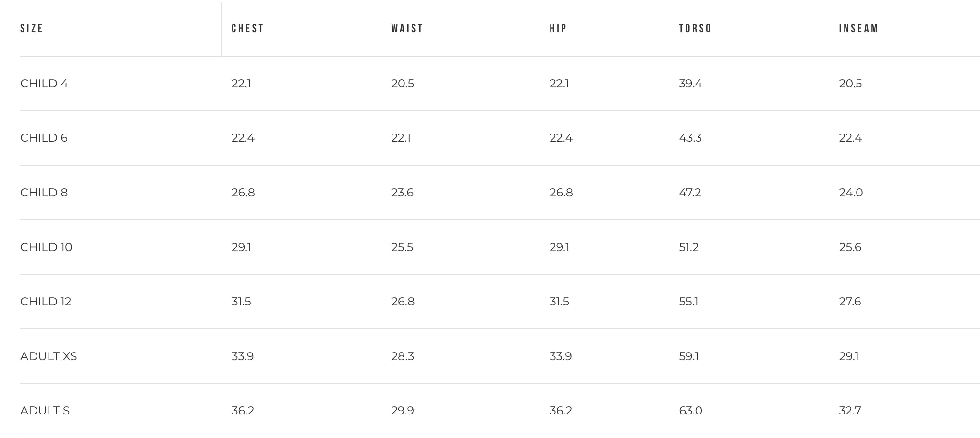Click the 28.3 waist value for ADULT XS
This screenshot has width=980, height=438.
point(402,356)
